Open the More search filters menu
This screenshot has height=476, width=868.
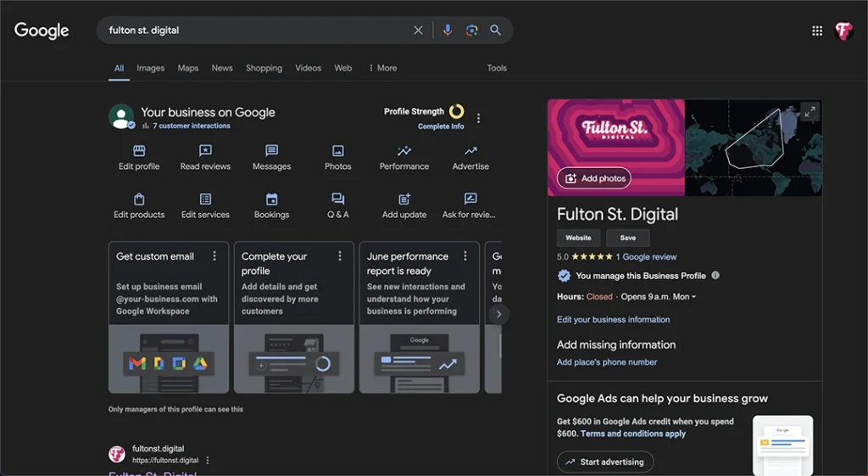tap(382, 68)
